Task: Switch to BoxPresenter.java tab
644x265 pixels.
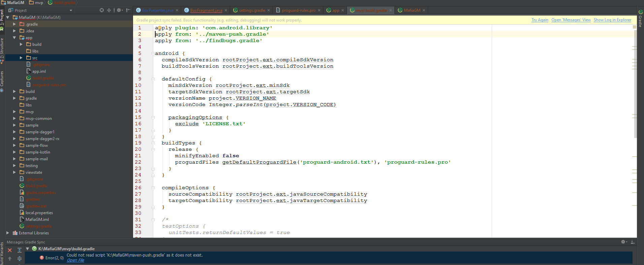Action: coord(158,10)
